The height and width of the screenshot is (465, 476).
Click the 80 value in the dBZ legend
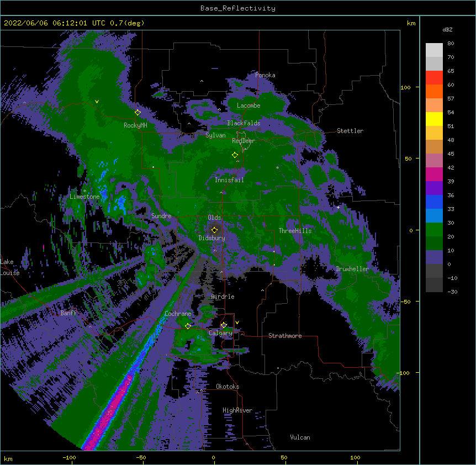click(x=451, y=44)
